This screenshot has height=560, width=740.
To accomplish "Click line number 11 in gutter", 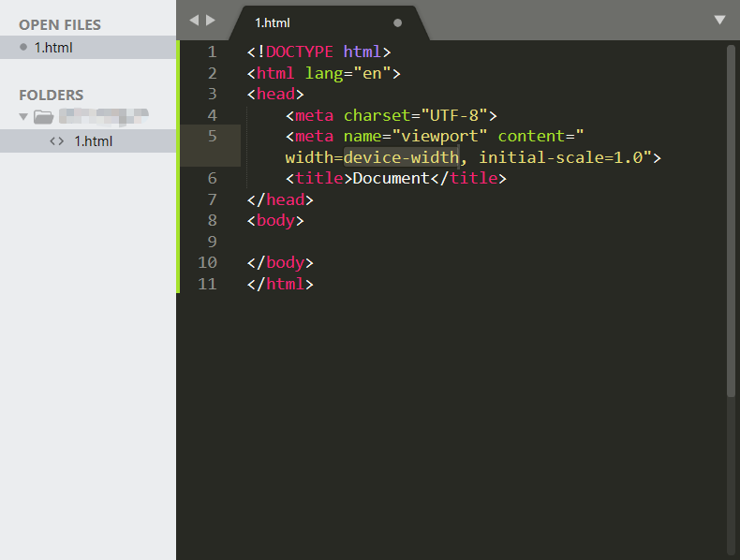I will (x=207, y=284).
